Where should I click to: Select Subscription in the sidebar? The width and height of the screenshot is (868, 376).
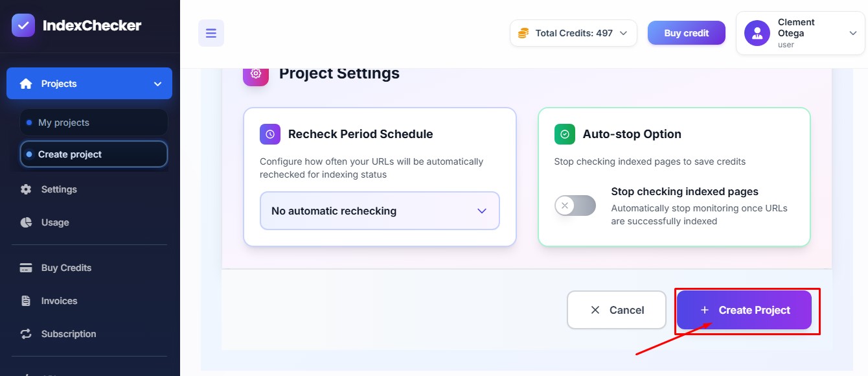(68, 334)
